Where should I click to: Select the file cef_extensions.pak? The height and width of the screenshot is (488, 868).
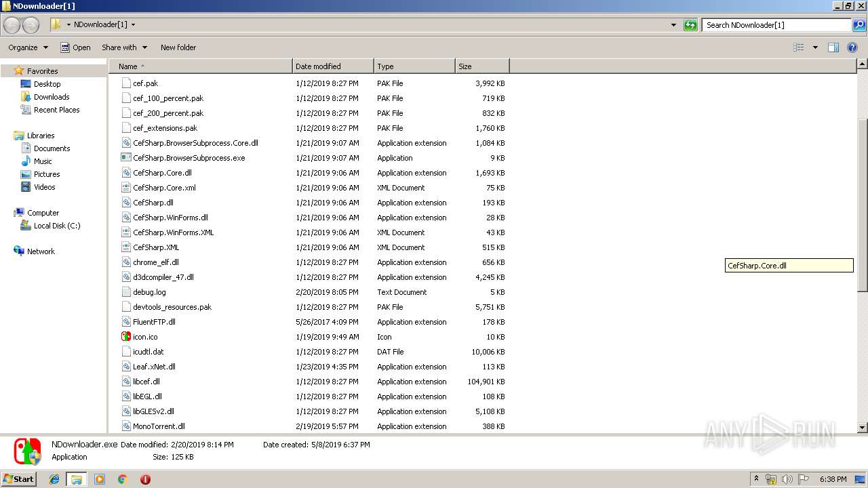[x=165, y=128]
